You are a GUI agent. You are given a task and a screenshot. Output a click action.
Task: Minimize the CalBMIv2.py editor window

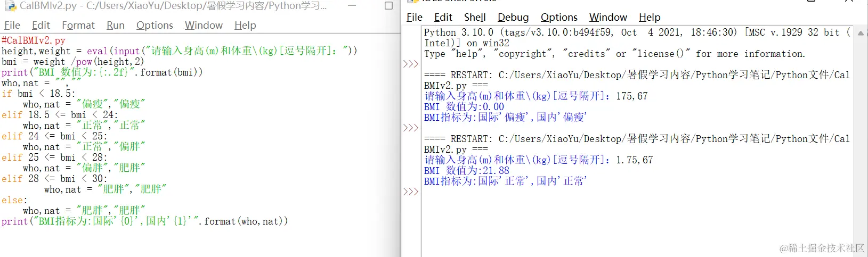point(352,6)
